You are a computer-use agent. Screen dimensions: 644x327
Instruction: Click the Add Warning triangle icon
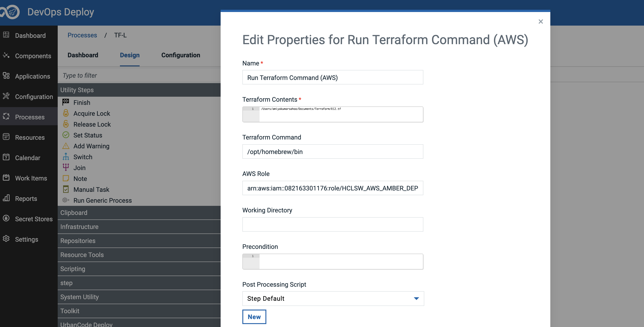click(x=66, y=146)
